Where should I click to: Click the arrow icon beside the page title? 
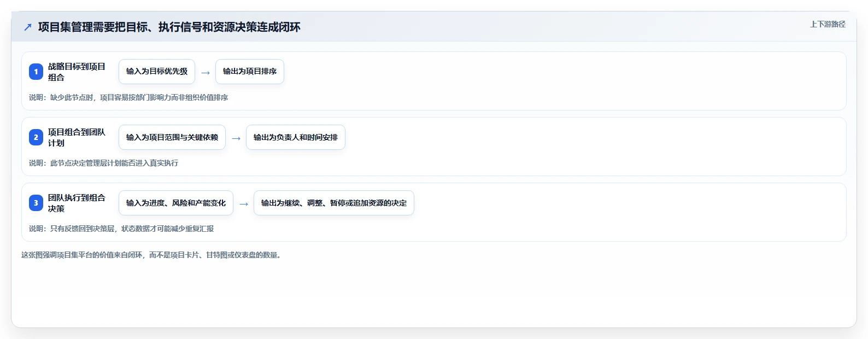point(28,27)
